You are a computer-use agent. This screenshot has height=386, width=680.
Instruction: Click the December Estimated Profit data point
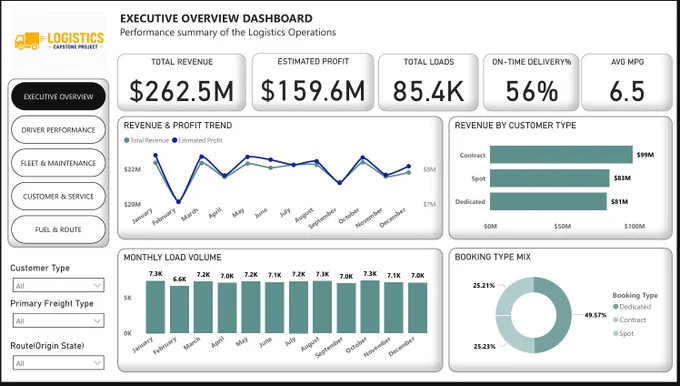click(409, 167)
